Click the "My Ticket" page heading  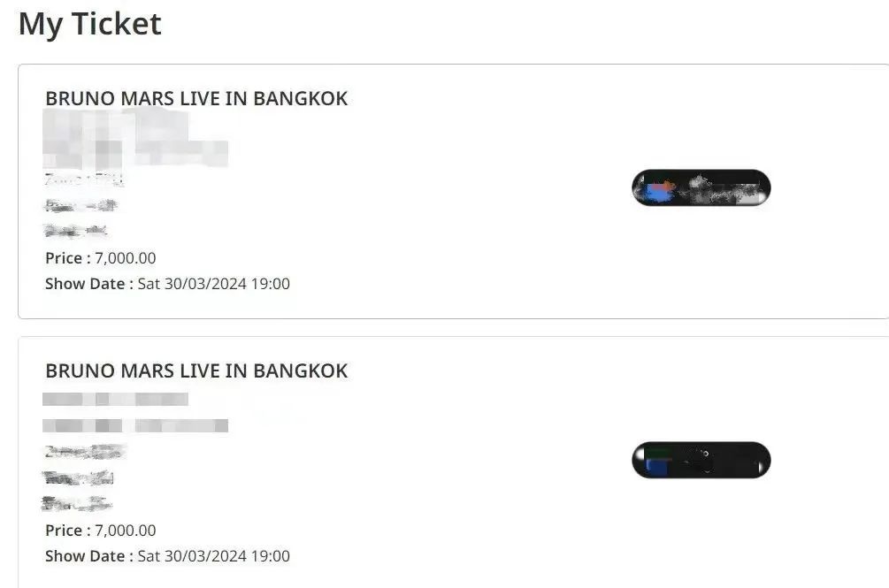click(x=89, y=24)
